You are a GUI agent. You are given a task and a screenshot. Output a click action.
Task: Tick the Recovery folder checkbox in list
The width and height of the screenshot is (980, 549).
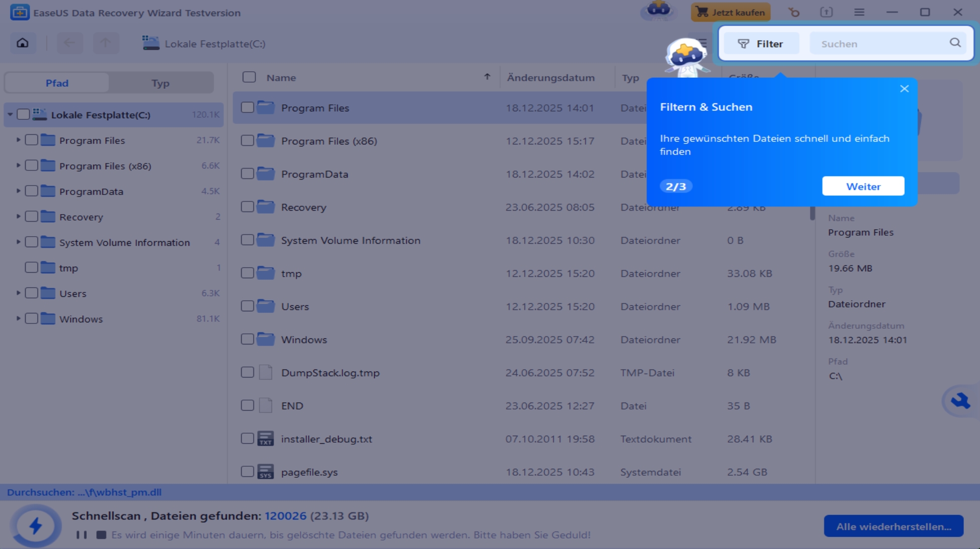pos(247,207)
